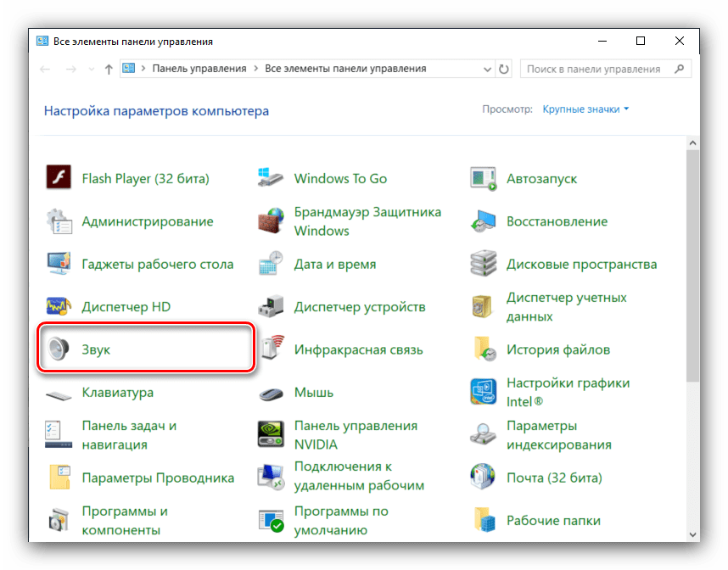Open the История файлов icon
The width and height of the screenshot is (728, 570).
[x=483, y=349]
